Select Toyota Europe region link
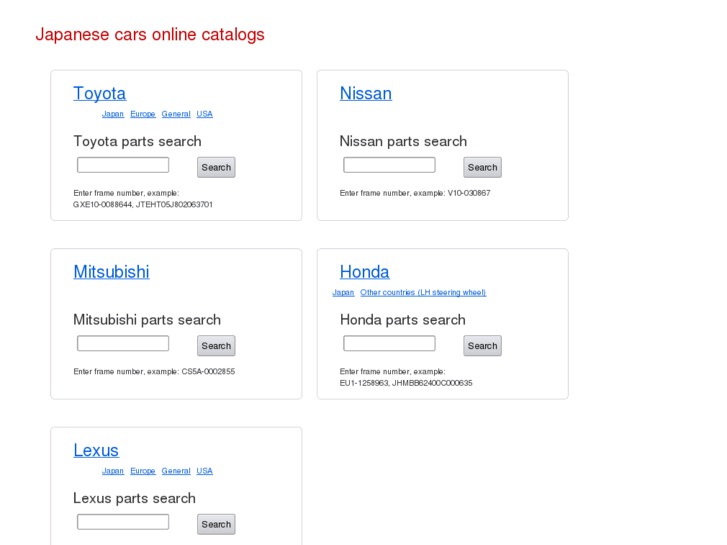Image resolution: width=727 pixels, height=545 pixels. (x=143, y=114)
